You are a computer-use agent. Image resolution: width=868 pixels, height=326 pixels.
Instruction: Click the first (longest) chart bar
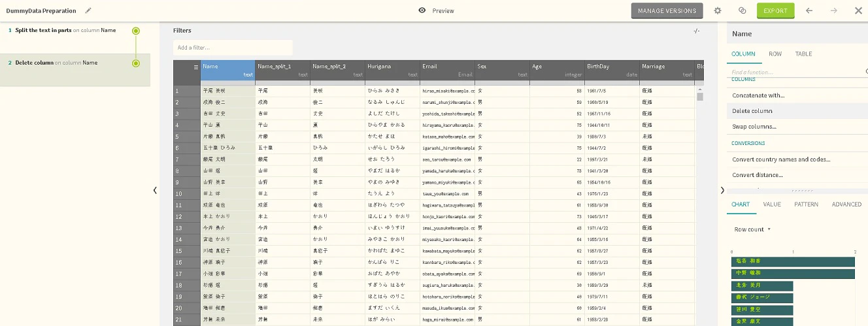[793, 261]
